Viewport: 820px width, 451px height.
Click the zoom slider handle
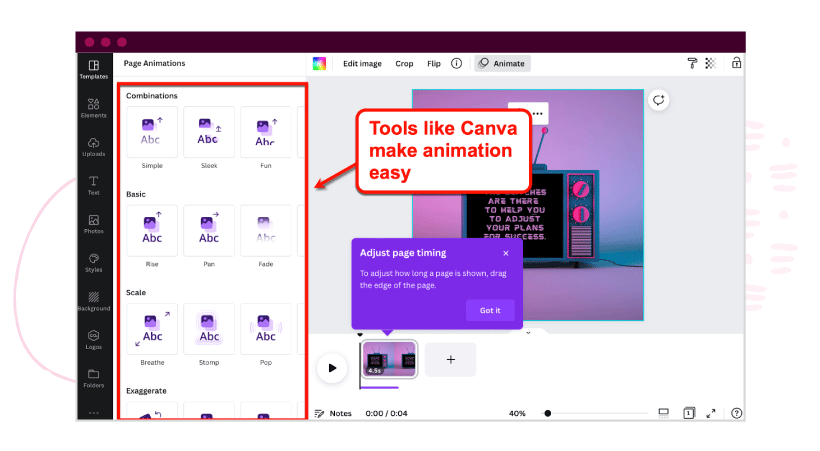(x=547, y=413)
